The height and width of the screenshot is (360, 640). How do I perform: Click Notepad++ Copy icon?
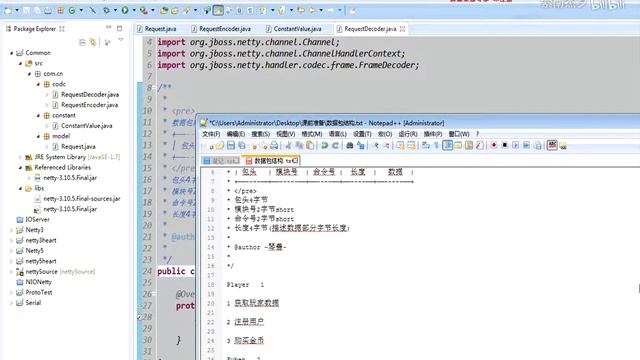click(x=299, y=145)
